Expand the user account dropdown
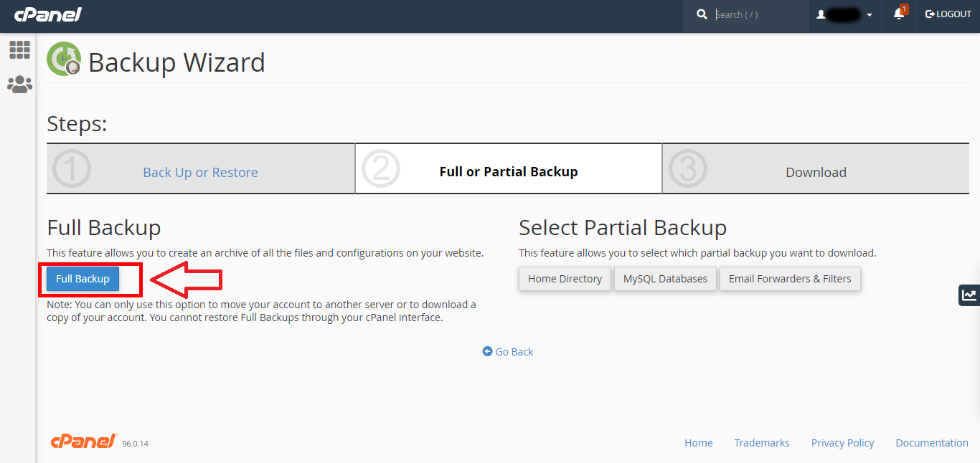 pyautogui.click(x=844, y=14)
